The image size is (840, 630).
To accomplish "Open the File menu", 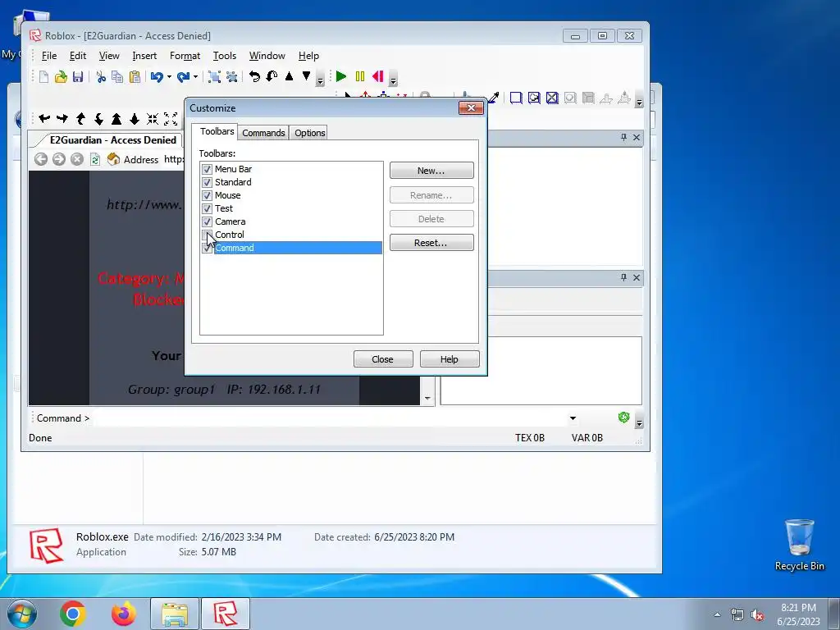I will (x=48, y=56).
